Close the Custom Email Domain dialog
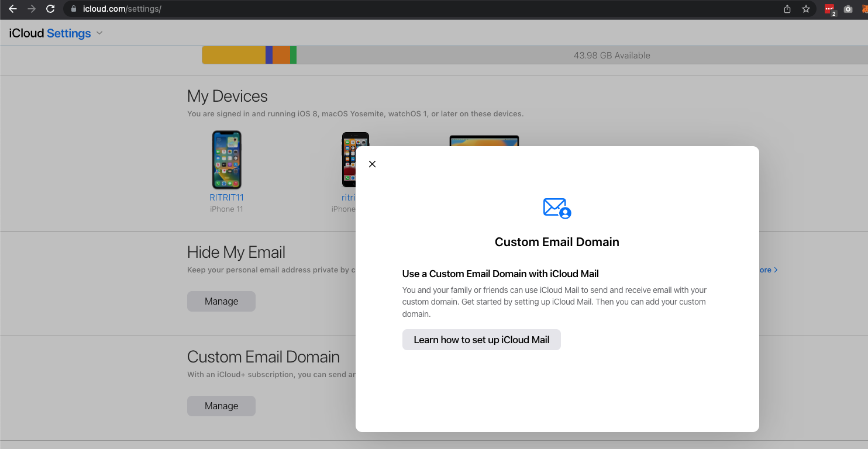This screenshot has width=868, height=449. pyautogui.click(x=372, y=164)
